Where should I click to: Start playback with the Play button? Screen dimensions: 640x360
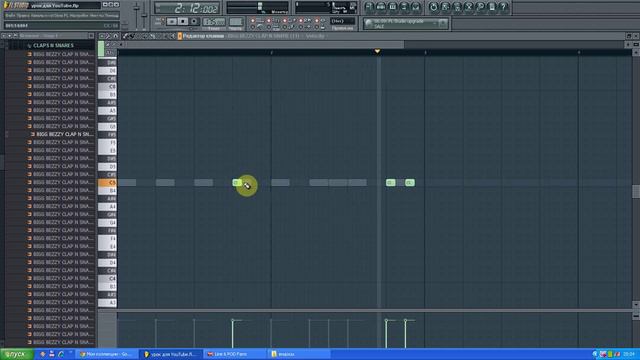(172, 21)
